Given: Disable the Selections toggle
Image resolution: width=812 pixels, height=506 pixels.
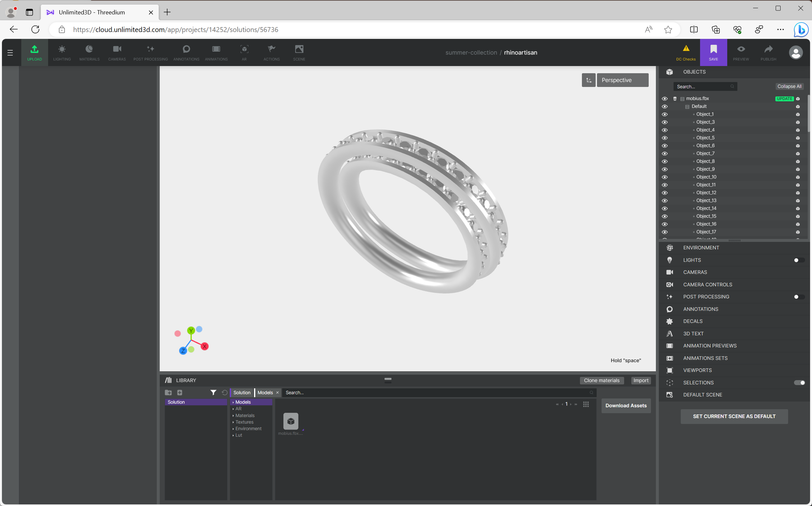Looking at the screenshot, I should (x=799, y=383).
